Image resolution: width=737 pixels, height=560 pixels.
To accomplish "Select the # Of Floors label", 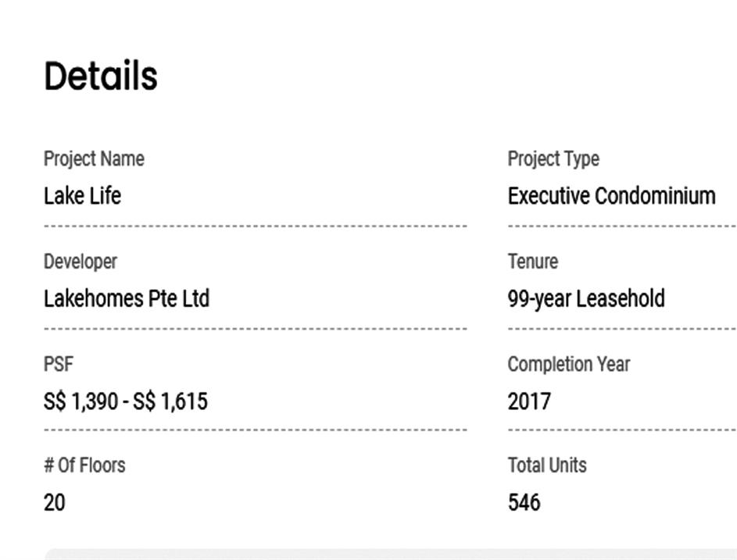I will tap(84, 465).
